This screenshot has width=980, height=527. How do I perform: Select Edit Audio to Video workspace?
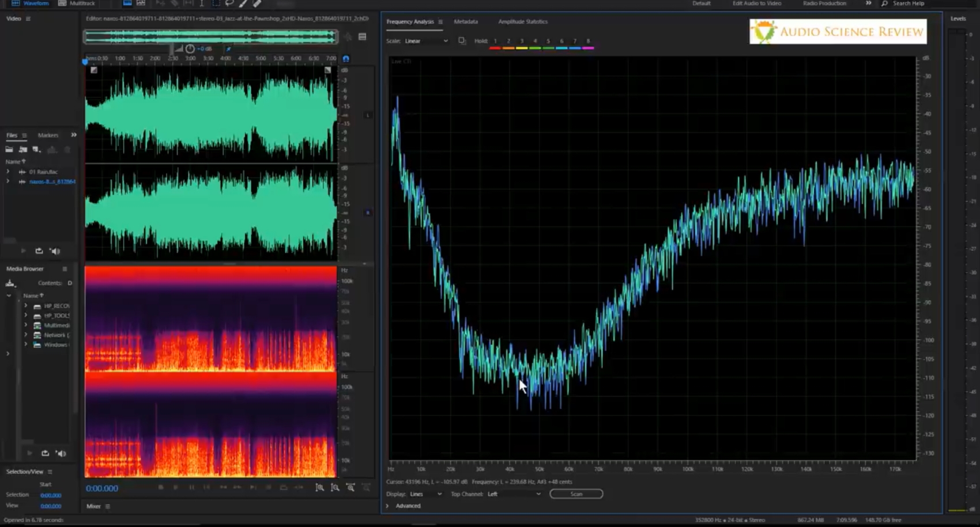coord(757,3)
